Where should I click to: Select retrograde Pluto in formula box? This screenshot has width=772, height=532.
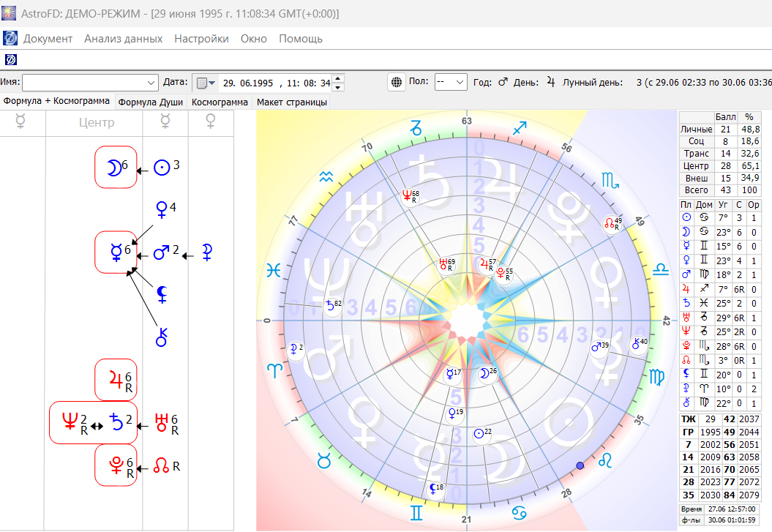coord(116,465)
